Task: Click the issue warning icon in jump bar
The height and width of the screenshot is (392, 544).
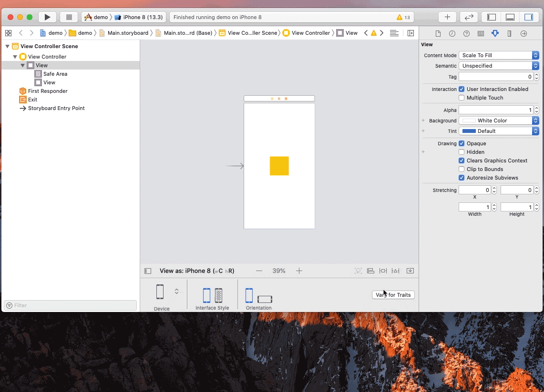Action: [x=374, y=33]
